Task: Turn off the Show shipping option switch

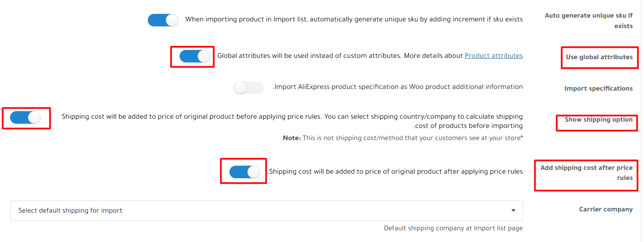Action: 25,117
